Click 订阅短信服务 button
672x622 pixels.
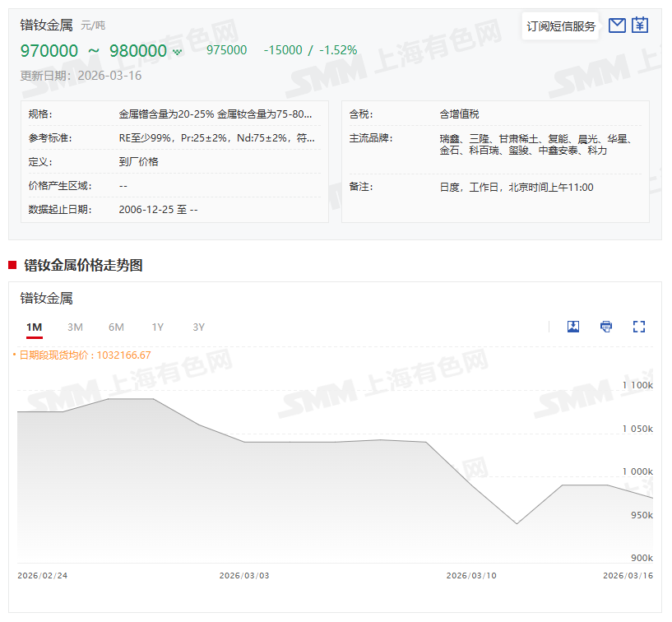pos(561,26)
